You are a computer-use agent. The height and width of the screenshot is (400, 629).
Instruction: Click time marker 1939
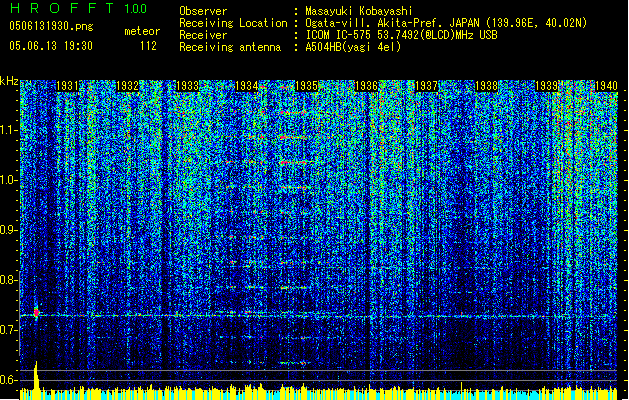[546, 86]
